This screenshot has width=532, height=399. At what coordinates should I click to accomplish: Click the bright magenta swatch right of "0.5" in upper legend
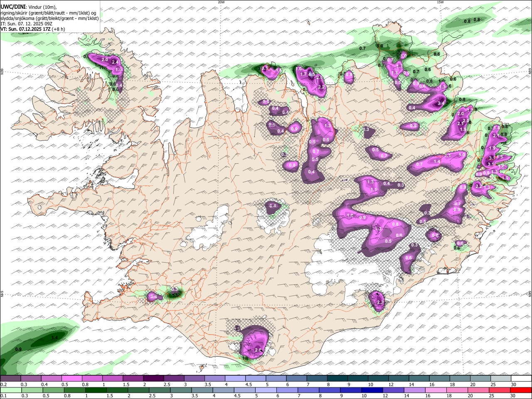(71, 379)
